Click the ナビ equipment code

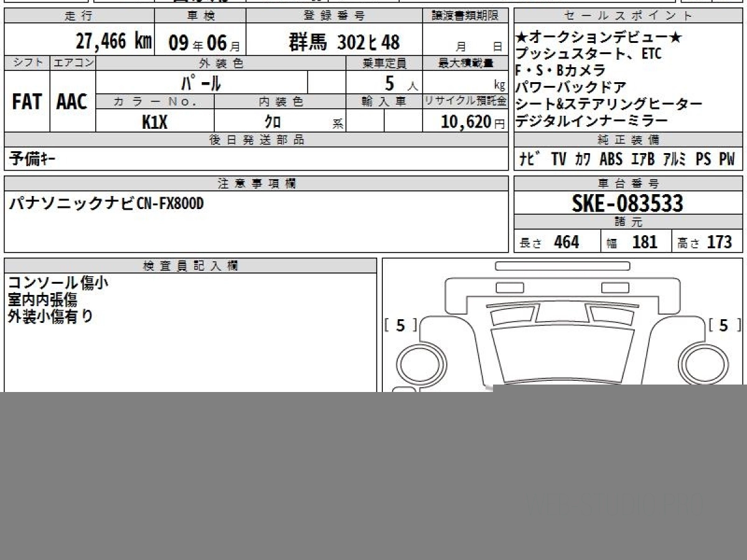[530, 159]
